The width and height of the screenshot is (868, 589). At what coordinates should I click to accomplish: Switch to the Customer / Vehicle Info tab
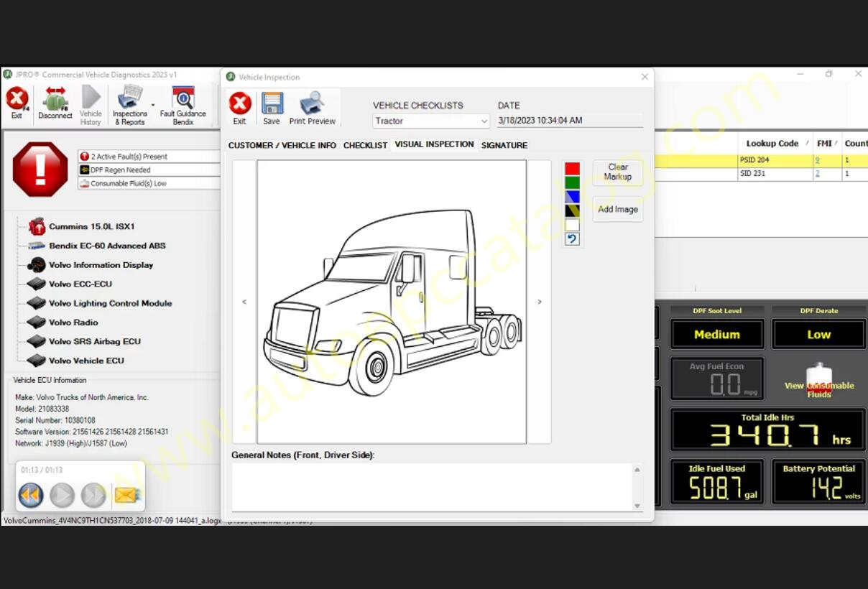click(x=282, y=145)
